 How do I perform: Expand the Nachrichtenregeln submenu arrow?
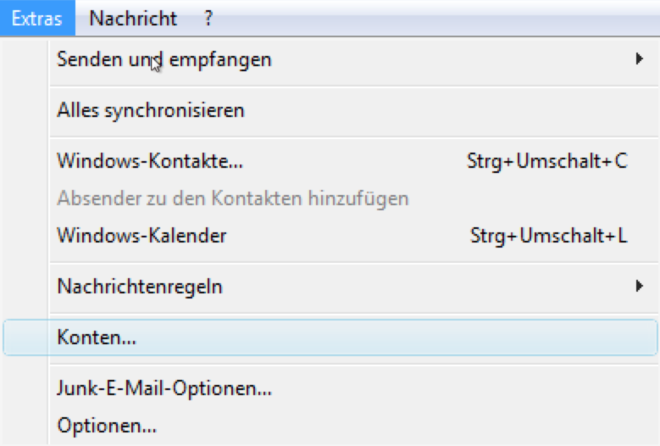(x=639, y=287)
